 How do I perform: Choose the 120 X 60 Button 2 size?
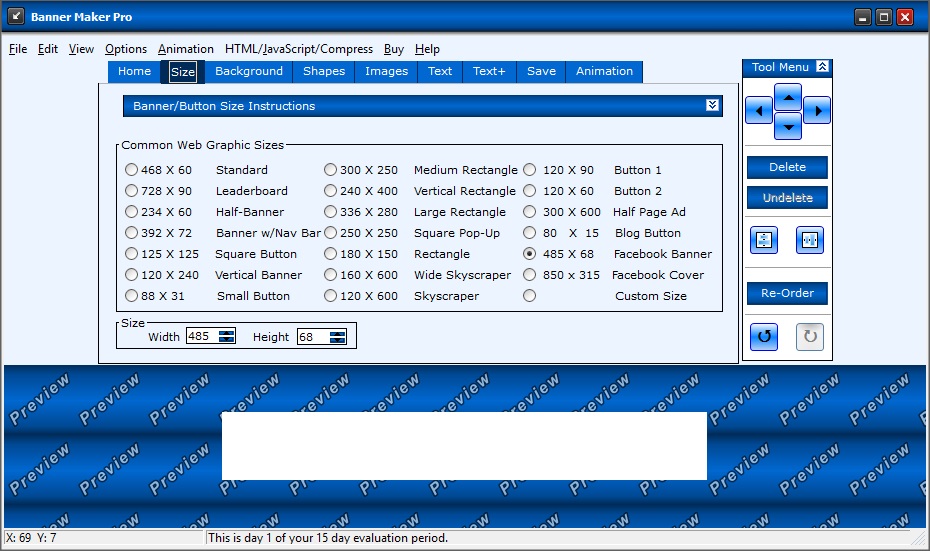point(530,190)
